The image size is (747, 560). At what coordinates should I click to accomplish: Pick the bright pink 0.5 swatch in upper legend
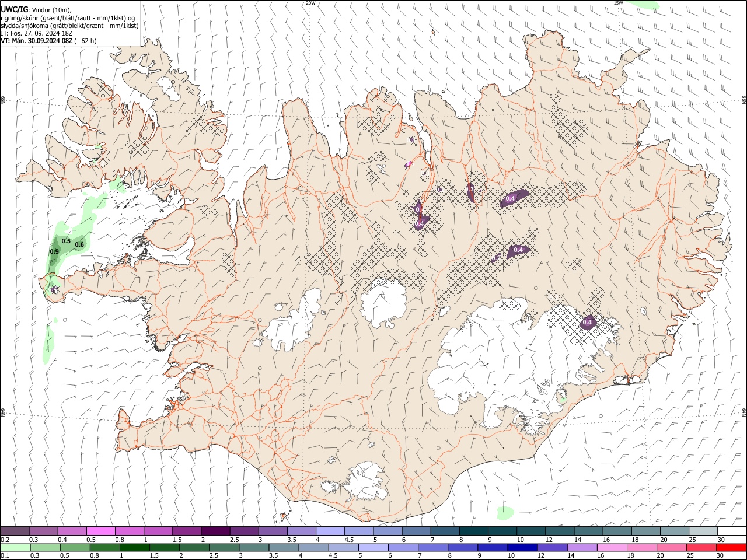(x=101, y=531)
